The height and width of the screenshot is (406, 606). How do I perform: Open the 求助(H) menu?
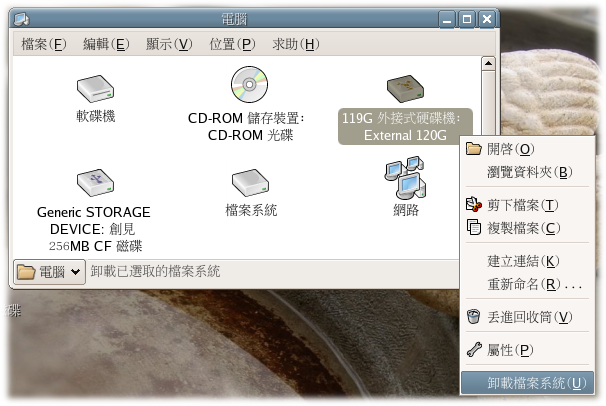pos(296,44)
